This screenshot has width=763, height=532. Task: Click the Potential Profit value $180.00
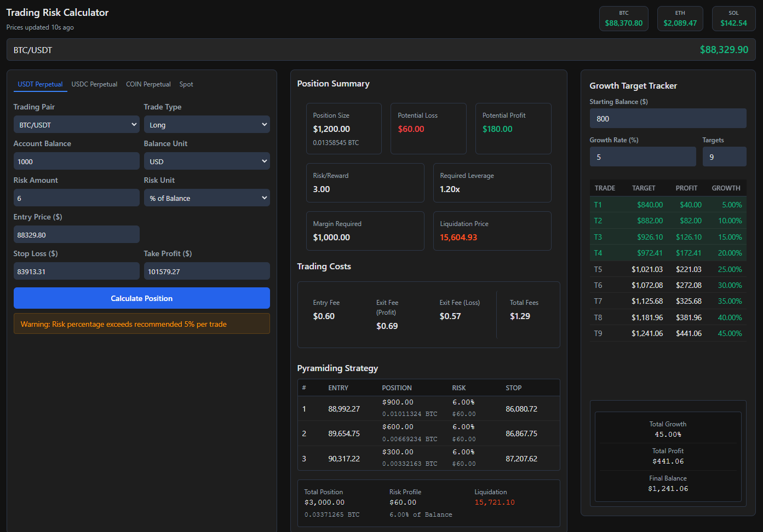(497, 129)
